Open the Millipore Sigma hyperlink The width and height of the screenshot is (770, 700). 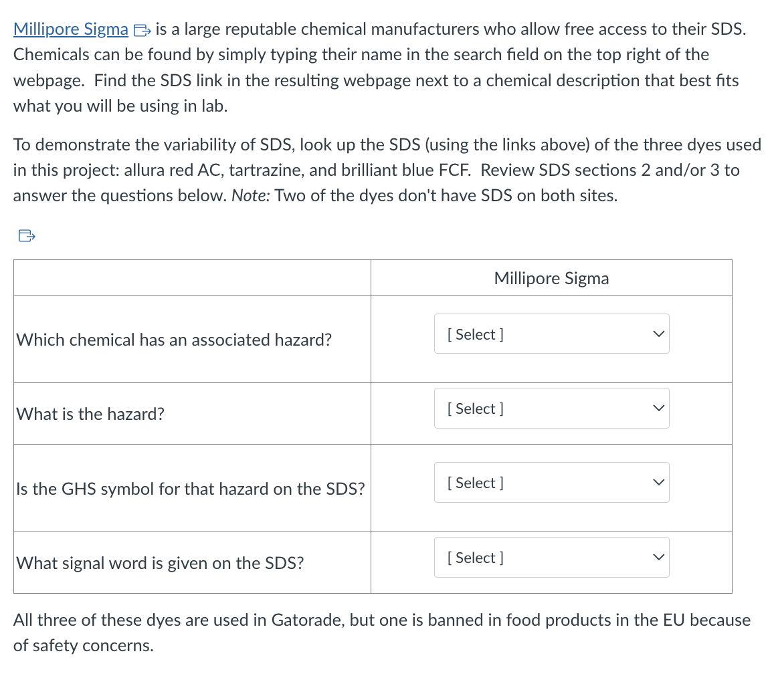[71, 29]
